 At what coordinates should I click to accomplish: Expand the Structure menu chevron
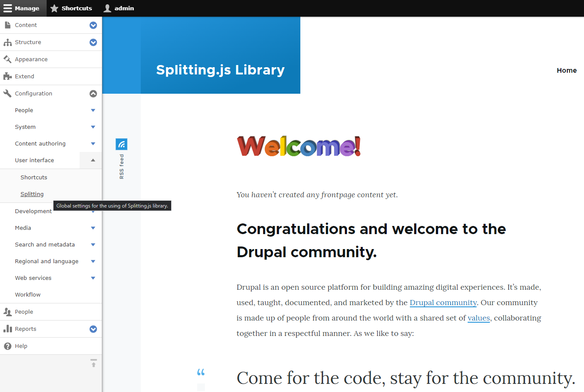(x=93, y=42)
